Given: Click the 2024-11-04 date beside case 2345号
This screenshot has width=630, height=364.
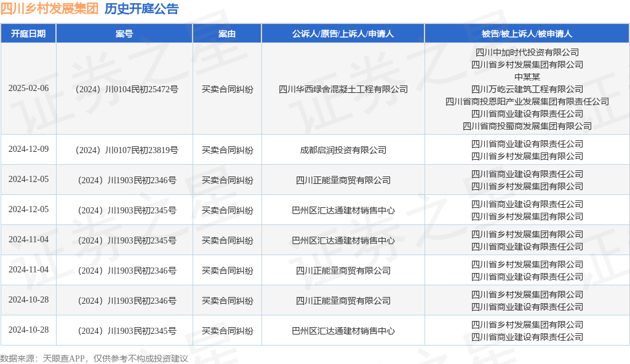Looking at the screenshot, I should [x=28, y=239].
